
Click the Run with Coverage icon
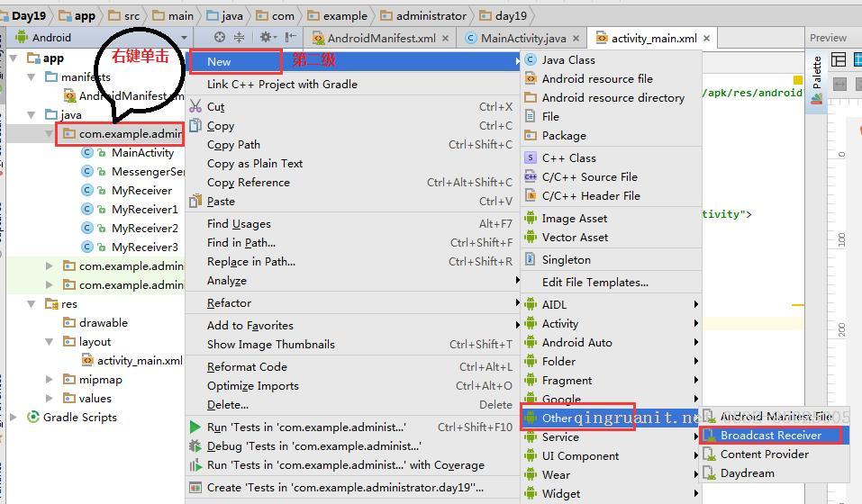195,465
